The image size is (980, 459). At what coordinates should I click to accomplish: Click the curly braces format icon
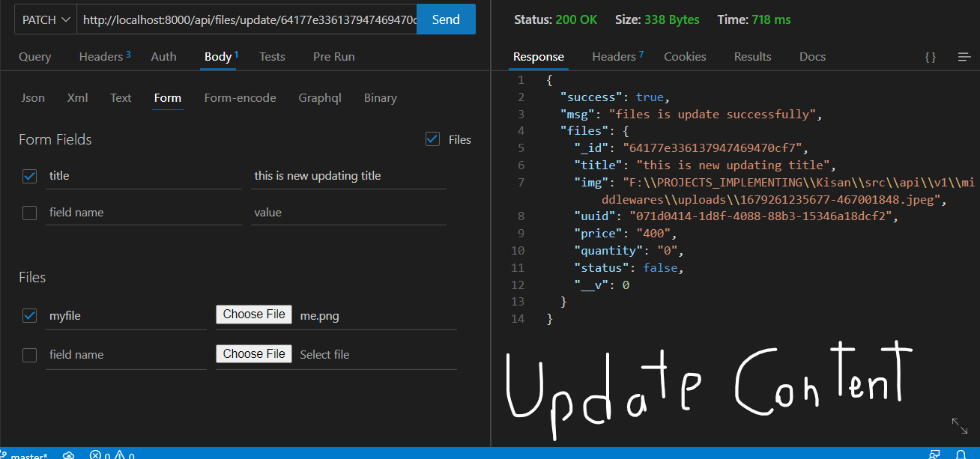[930, 57]
